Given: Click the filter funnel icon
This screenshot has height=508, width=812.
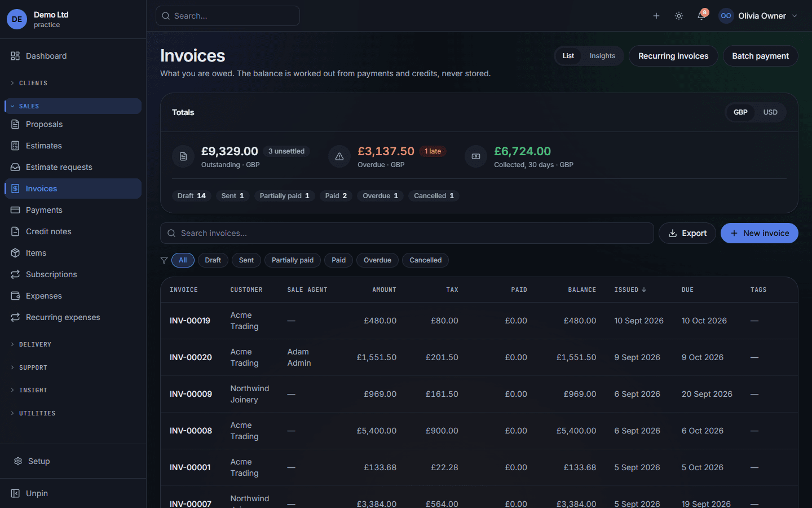Looking at the screenshot, I should (164, 260).
